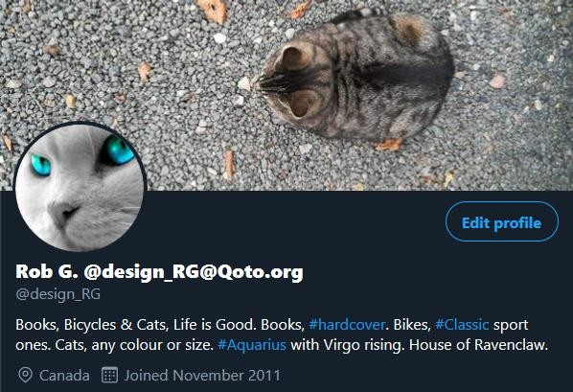Click the location pin icon
This screenshot has width=573, height=392.
[x=25, y=375]
